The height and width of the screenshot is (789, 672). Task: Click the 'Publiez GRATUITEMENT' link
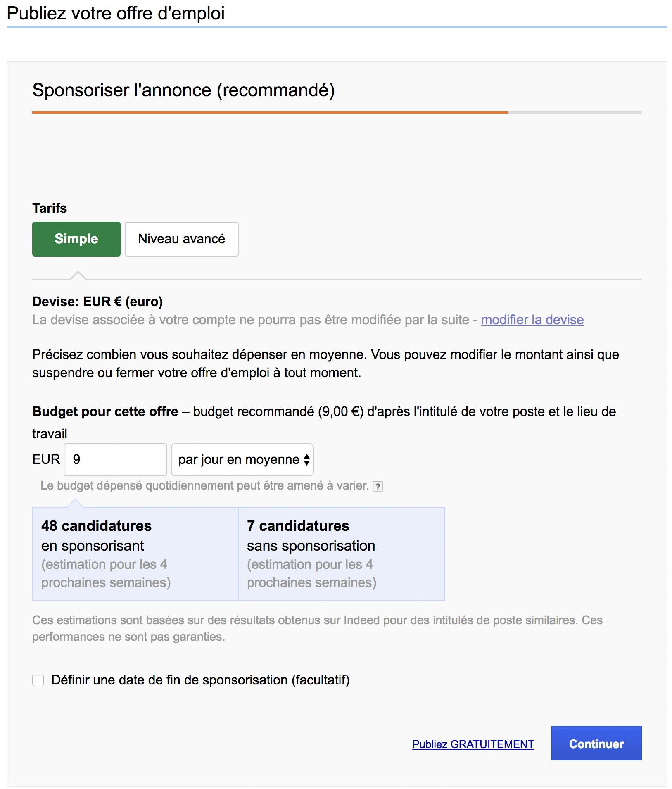pos(473,744)
